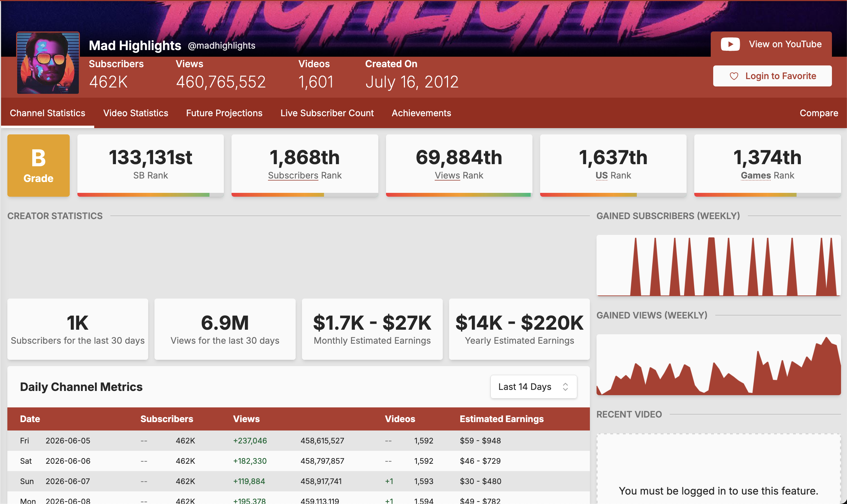
Task: Click the Gained Views weekly chart
Action: coord(718,365)
